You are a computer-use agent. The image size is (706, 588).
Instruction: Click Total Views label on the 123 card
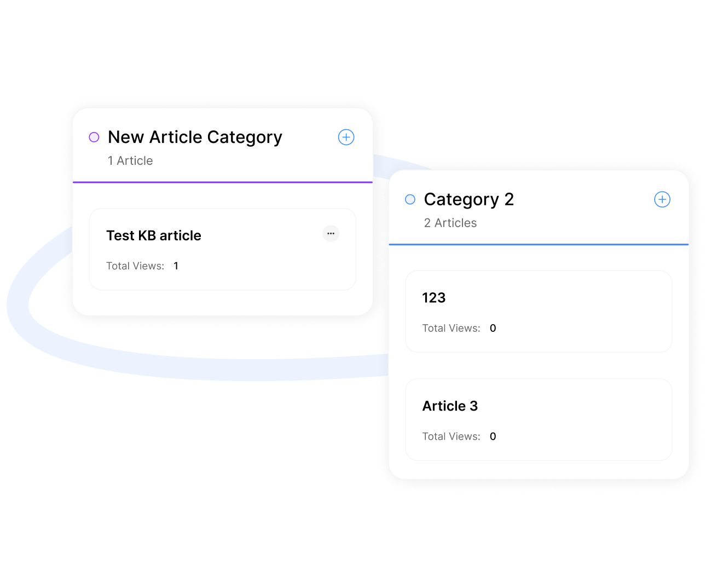[x=451, y=328]
